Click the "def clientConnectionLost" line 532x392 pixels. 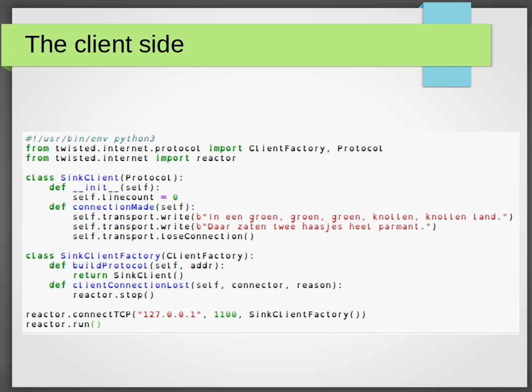[x=195, y=285]
